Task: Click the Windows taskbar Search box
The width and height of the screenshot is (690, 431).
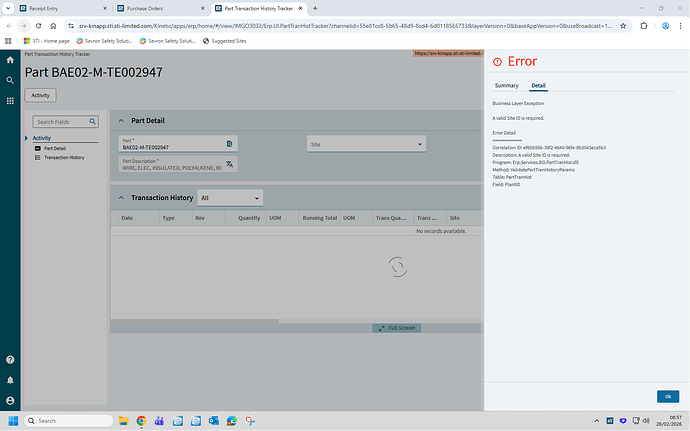Action: pos(69,421)
